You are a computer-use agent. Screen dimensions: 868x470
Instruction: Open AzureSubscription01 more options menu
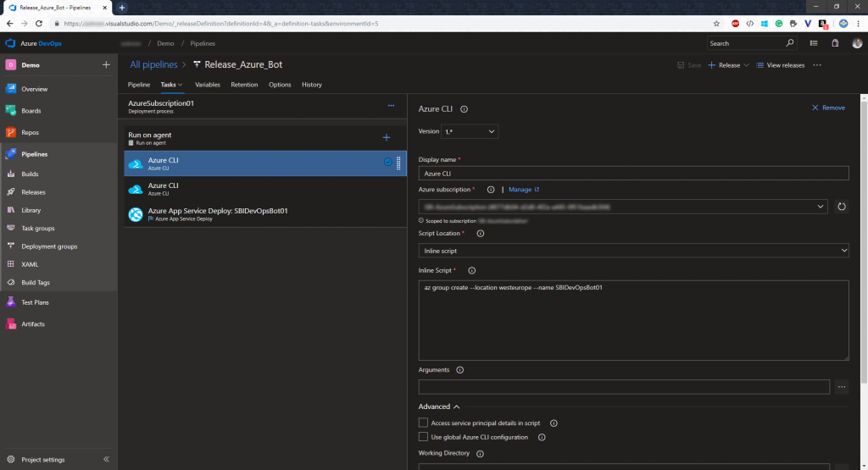coord(392,106)
